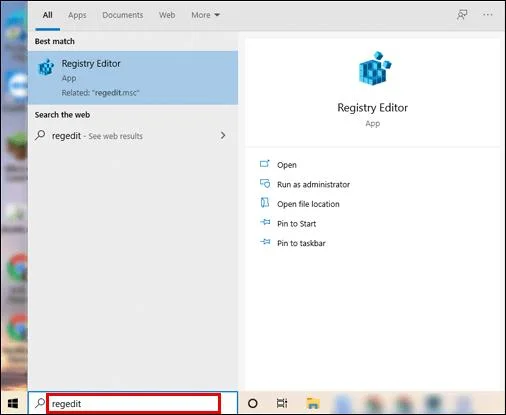Select the All tab
Screen dimensions: 506x415
[48, 15]
